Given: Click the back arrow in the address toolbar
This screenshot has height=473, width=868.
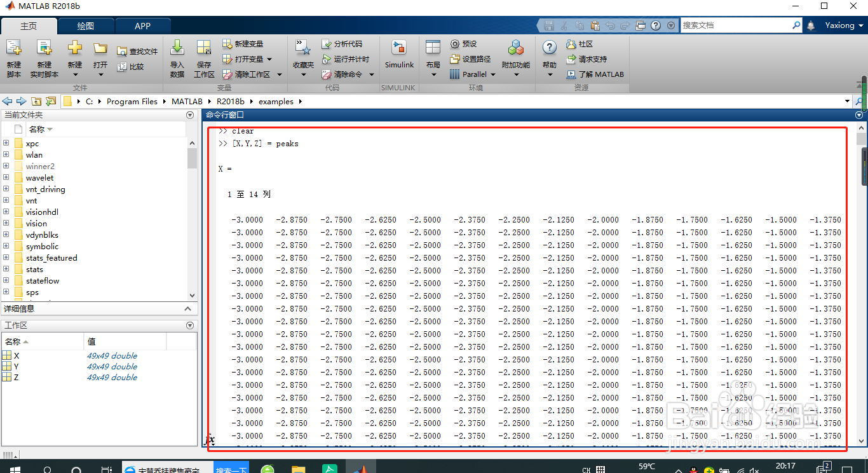Looking at the screenshot, I should tap(8, 101).
